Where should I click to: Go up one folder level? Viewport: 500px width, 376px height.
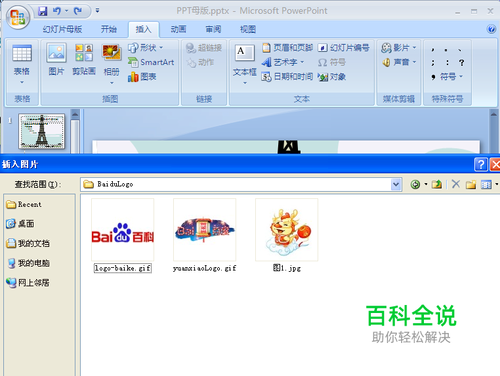437,184
